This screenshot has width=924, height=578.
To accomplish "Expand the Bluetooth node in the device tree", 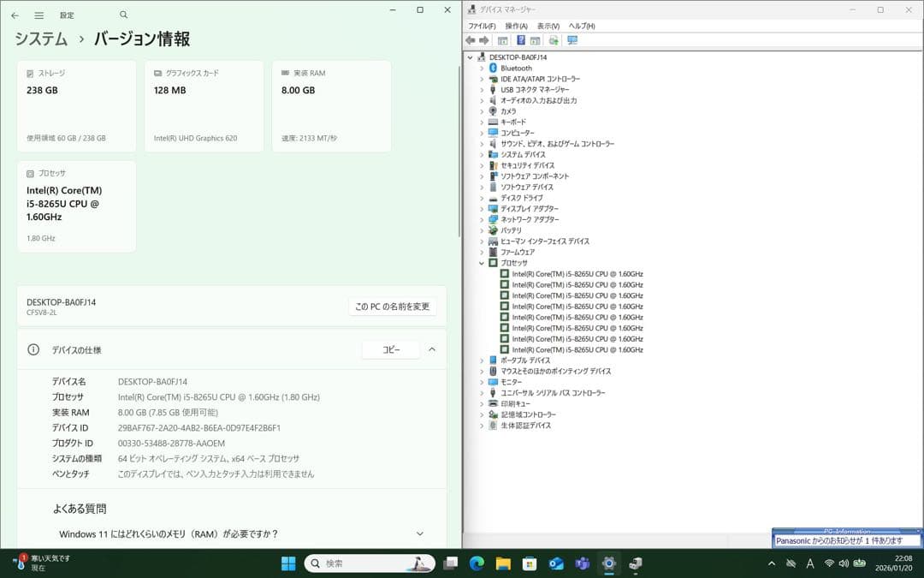I will (482, 68).
